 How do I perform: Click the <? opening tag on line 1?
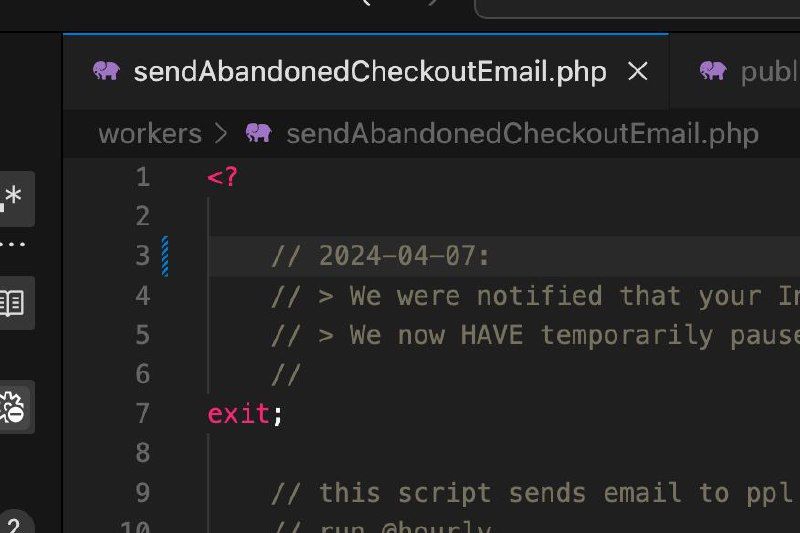tap(222, 177)
